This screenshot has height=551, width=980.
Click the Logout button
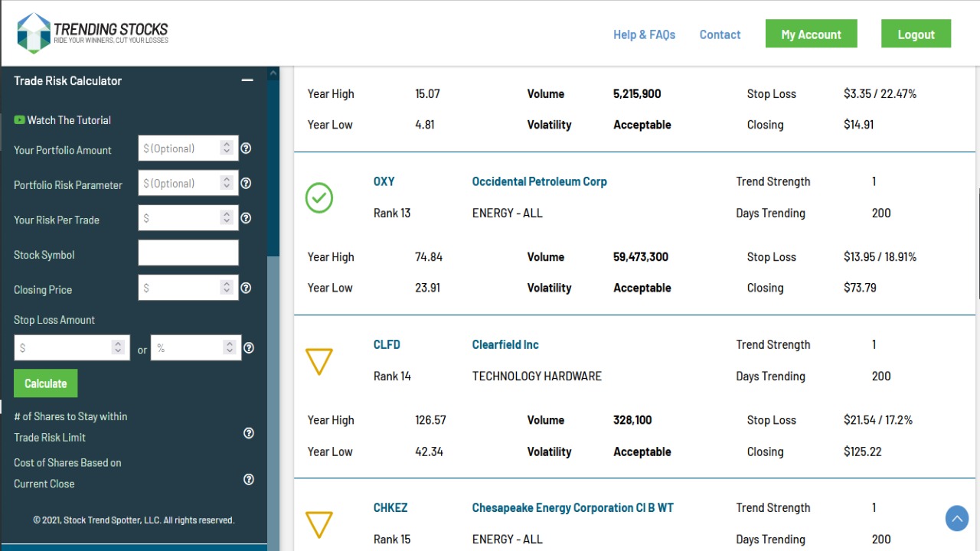(916, 34)
